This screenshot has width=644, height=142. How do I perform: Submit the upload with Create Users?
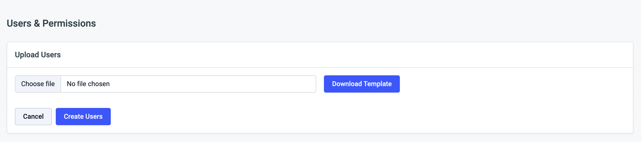coord(83,117)
